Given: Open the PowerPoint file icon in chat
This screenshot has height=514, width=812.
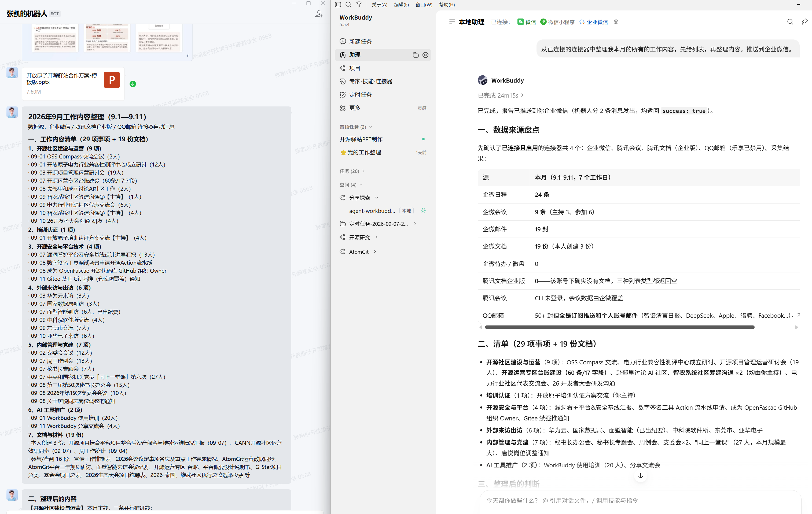Looking at the screenshot, I should [x=112, y=80].
